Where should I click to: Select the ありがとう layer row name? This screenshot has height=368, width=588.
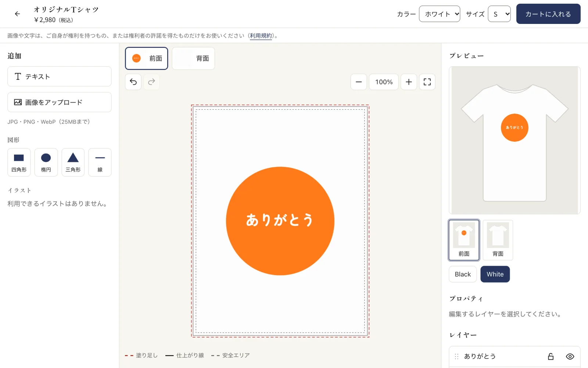(x=480, y=356)
